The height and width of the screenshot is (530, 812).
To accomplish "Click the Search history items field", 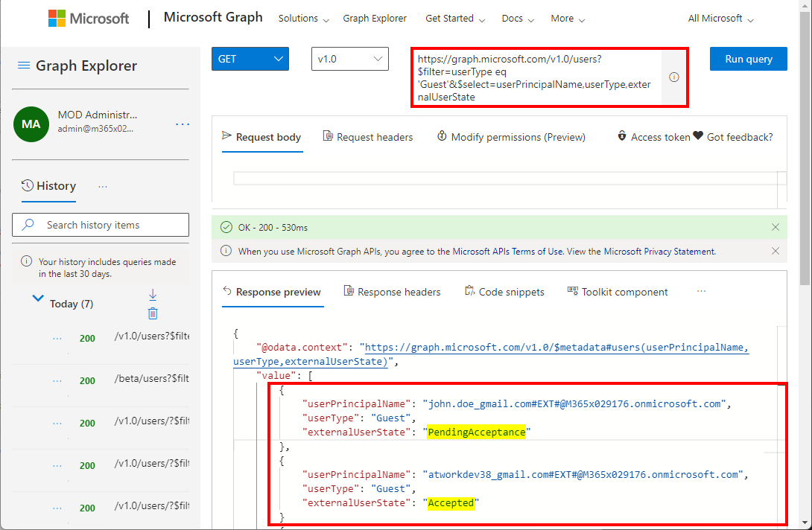I will (101, 225).
